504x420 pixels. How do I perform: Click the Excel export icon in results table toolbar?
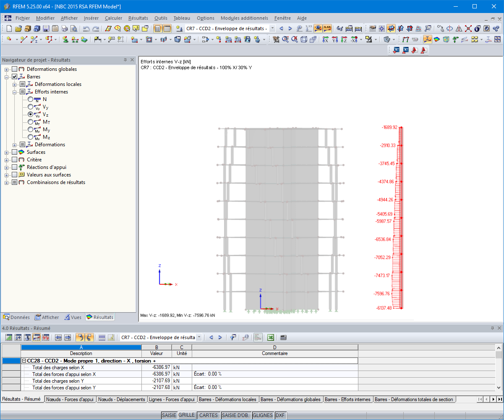(x=271, y=337)
